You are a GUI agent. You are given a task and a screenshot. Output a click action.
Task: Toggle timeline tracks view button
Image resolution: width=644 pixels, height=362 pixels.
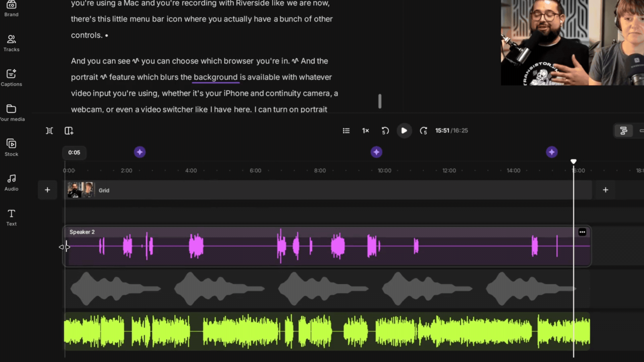point(624,131)
